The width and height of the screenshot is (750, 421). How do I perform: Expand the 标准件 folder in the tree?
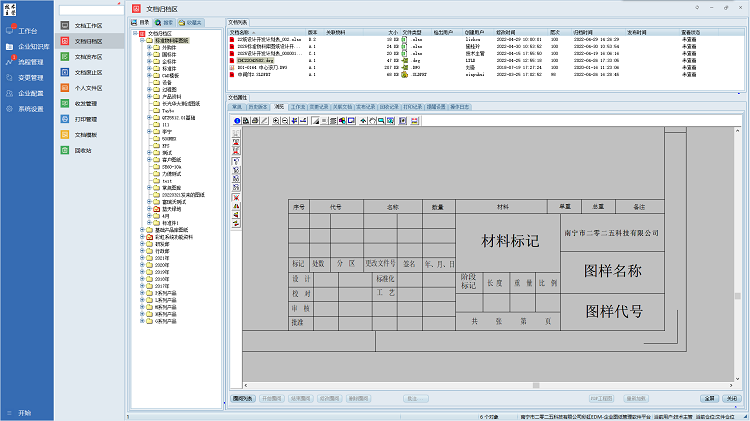[x=149, y=68]
